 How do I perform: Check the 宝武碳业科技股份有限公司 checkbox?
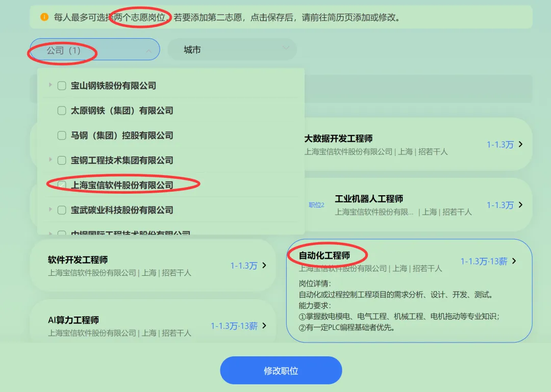point(62,210)
